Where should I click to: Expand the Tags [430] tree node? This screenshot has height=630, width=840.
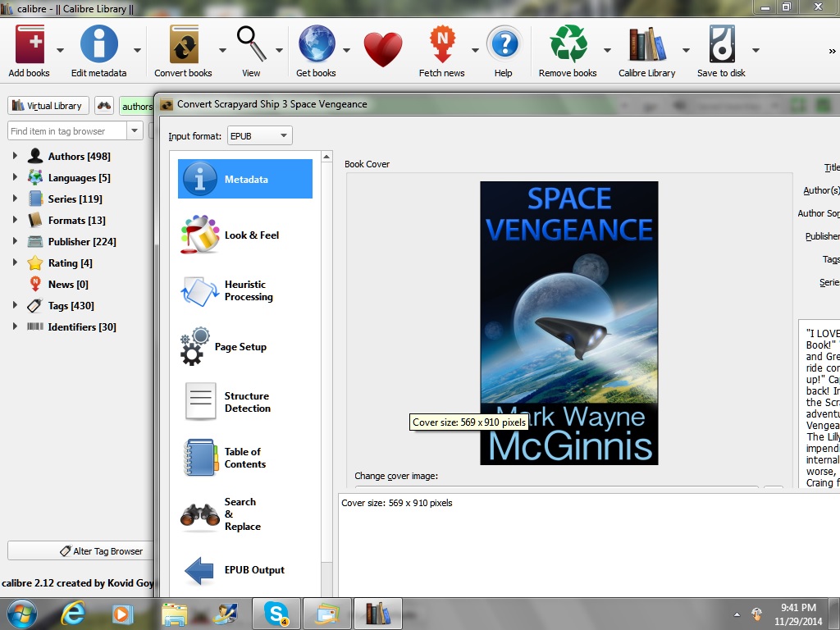pyautogui.click(x=15, y=305)
